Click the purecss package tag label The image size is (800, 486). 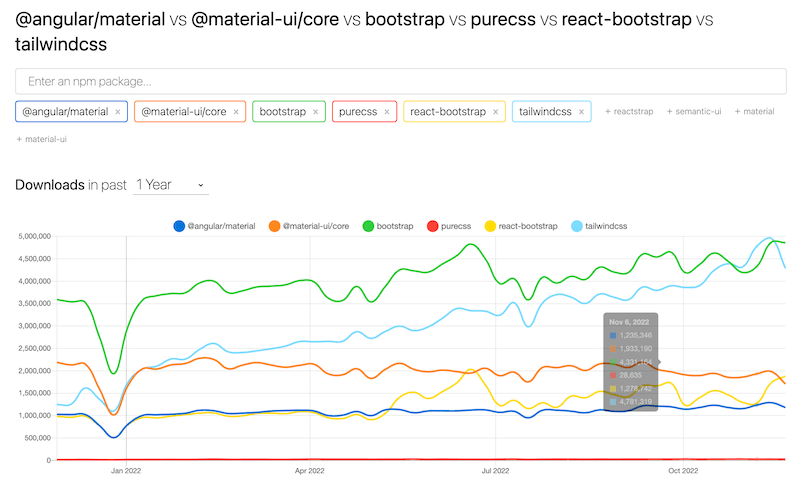358,112
